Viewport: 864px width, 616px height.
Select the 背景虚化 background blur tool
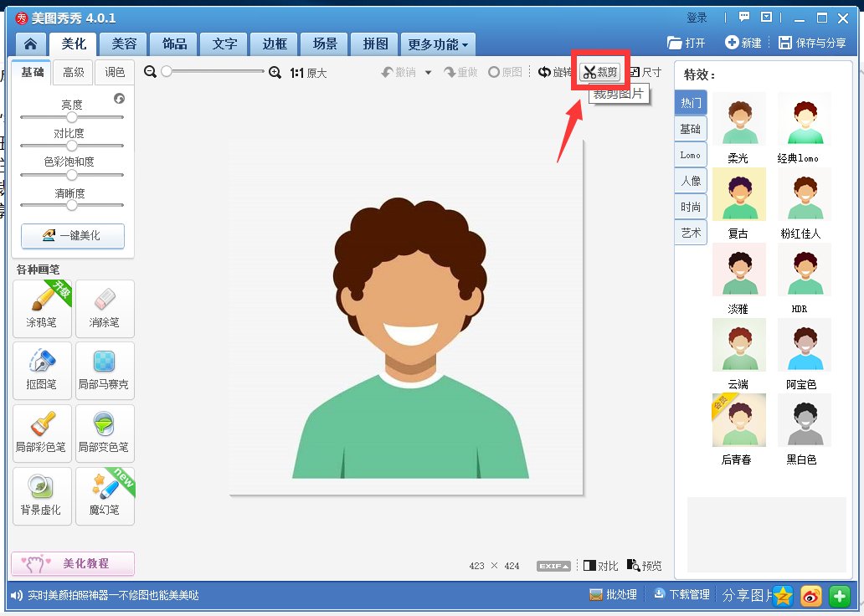(x=42, y=496)
